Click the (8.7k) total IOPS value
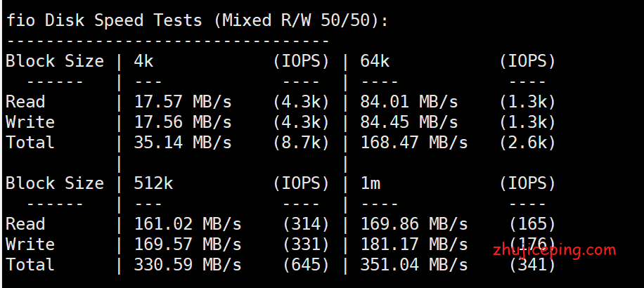 point(301,143)
